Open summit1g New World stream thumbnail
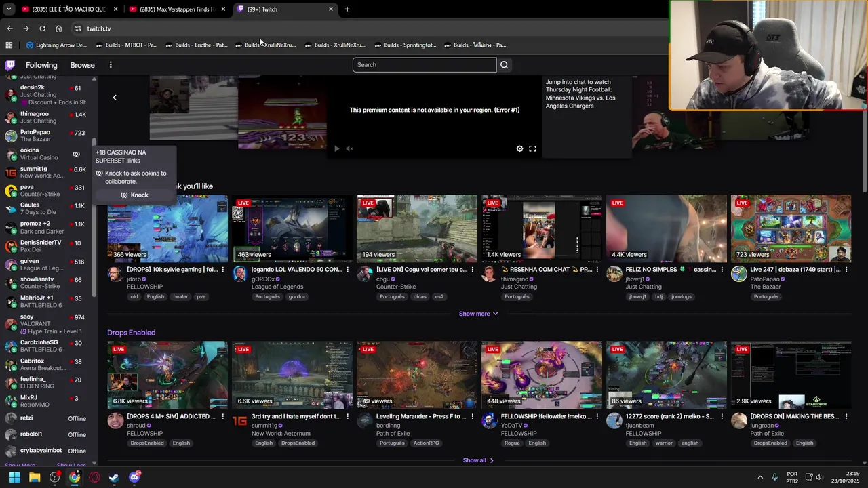The width and height of the screenshot is (868, 488). click(292, 375)
